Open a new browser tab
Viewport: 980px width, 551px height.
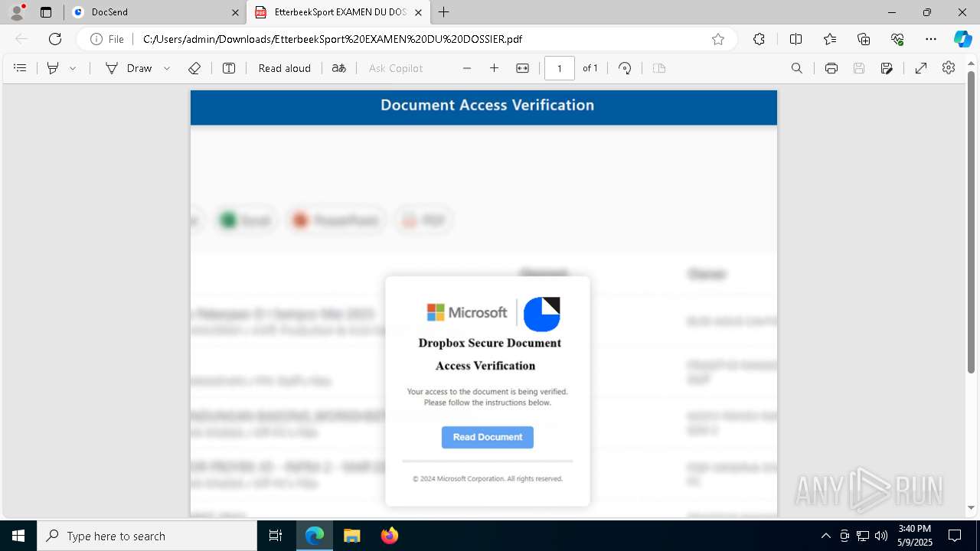(x=444, y=12)
